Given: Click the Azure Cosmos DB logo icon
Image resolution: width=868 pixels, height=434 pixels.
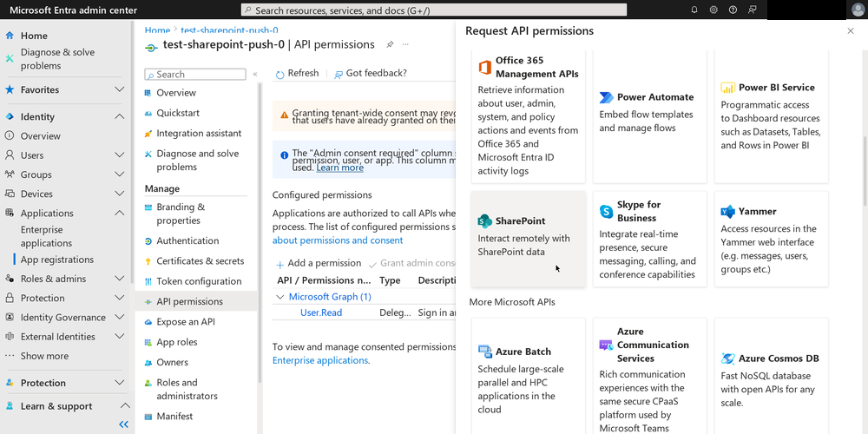Looking at the screenshot, I should click(728, 358).
